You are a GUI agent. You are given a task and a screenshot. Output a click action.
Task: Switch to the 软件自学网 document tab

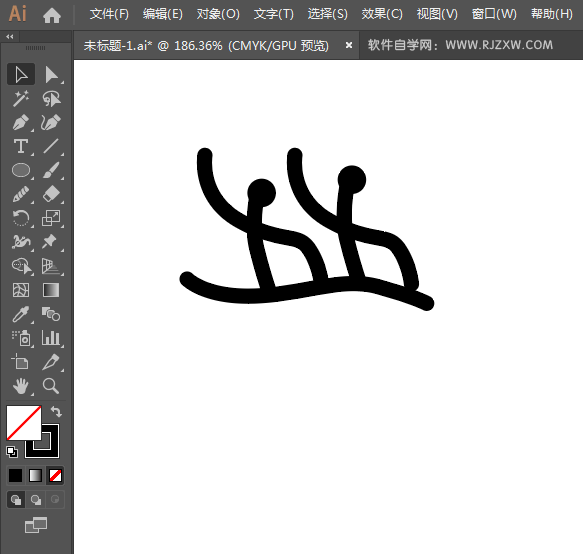(460, 45)
